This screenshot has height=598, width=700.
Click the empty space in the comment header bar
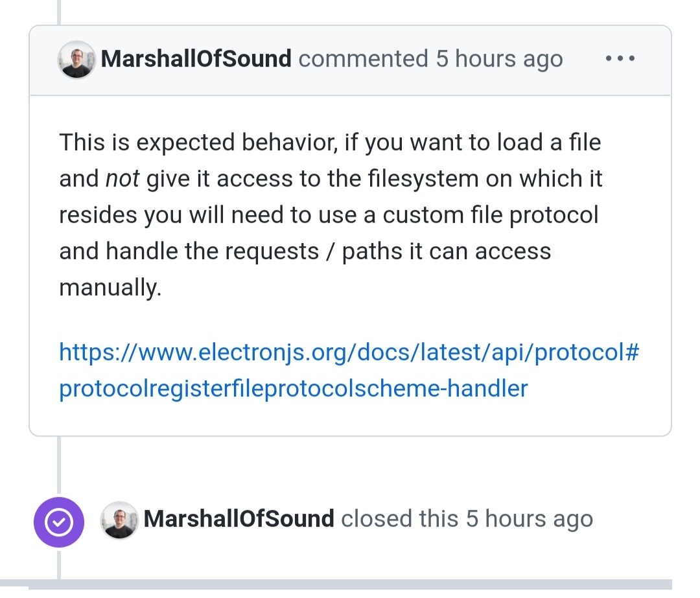583,58
